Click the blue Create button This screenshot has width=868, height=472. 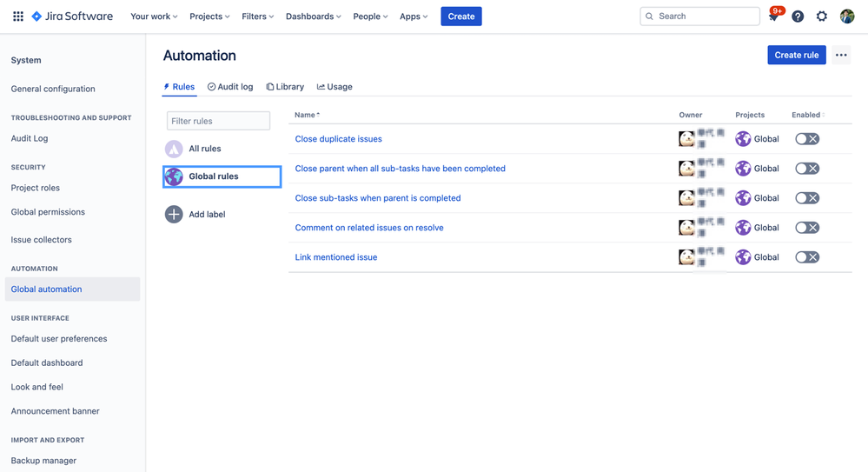point(461,16)
